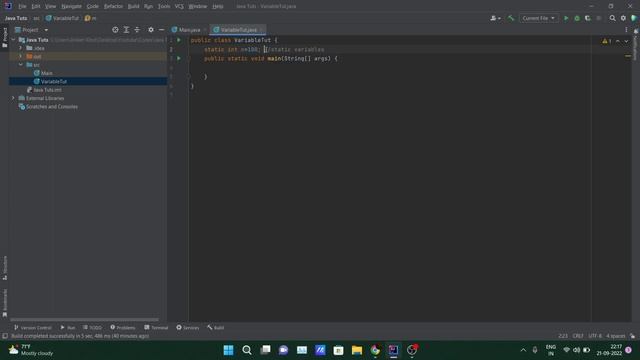Open Version Control tool window
Viewport: 640px width, 360px height.
point(33,328)
